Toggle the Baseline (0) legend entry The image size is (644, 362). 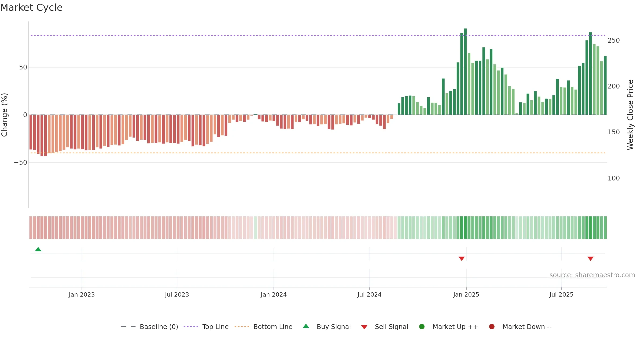click(149, 327)
